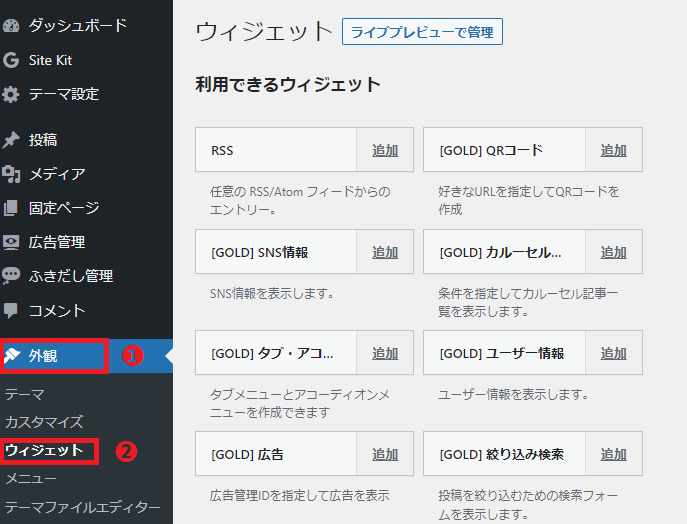Add the RSS widget

coord(385,151)
